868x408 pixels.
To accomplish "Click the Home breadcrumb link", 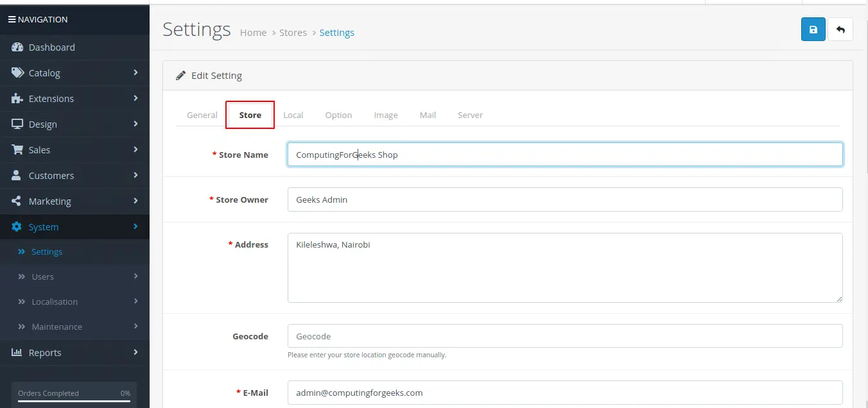I will (253, 32).
